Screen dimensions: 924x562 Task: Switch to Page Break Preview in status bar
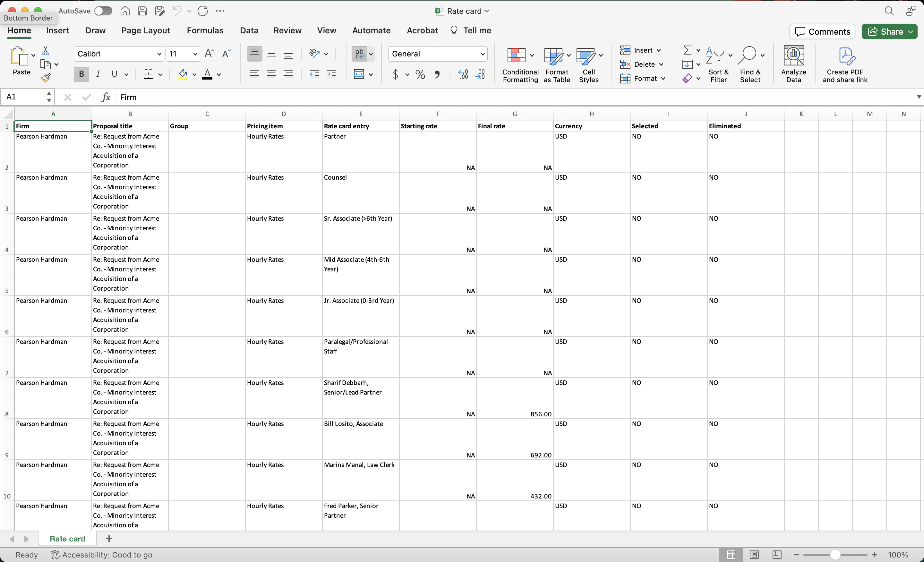pos(777,555)
